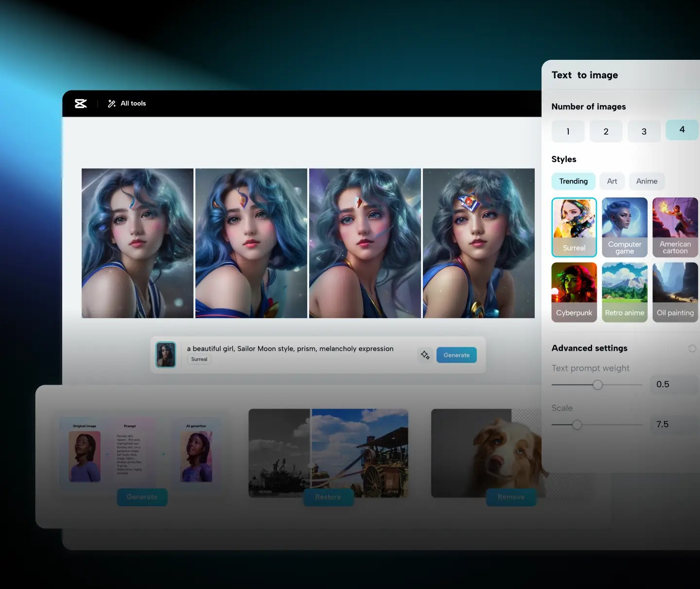Click the CapCut logo icon
Viewport: 700px width, 589px height.
click(x=81, y=104)
